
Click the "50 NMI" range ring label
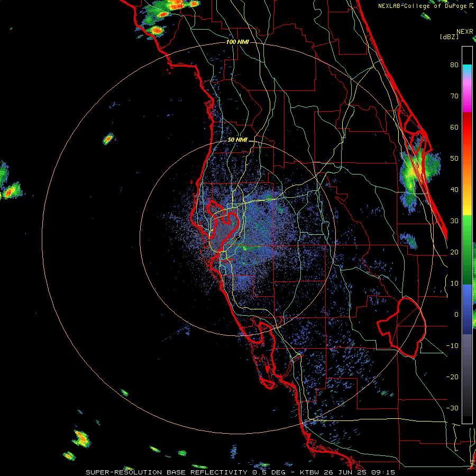tap(237, 140)
